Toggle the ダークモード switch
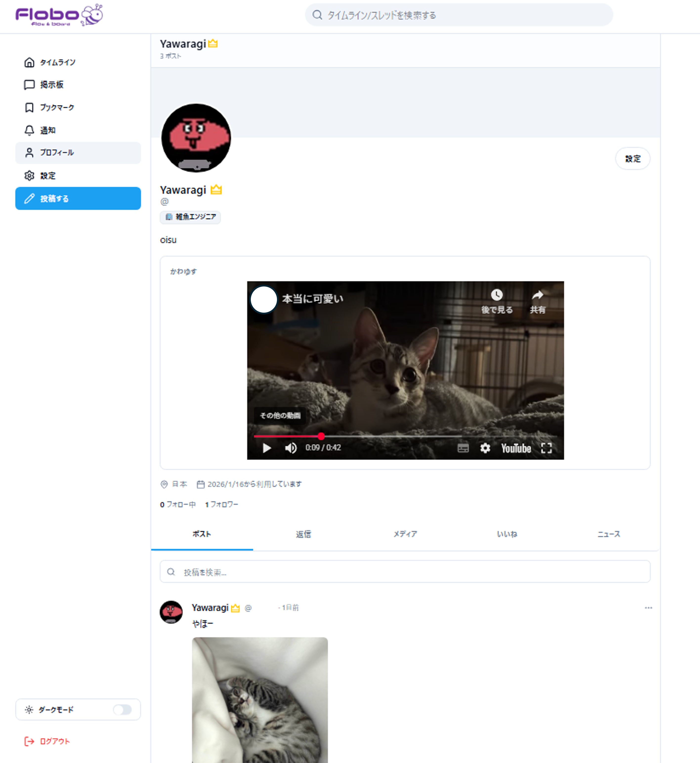 (x=122, y=710)
